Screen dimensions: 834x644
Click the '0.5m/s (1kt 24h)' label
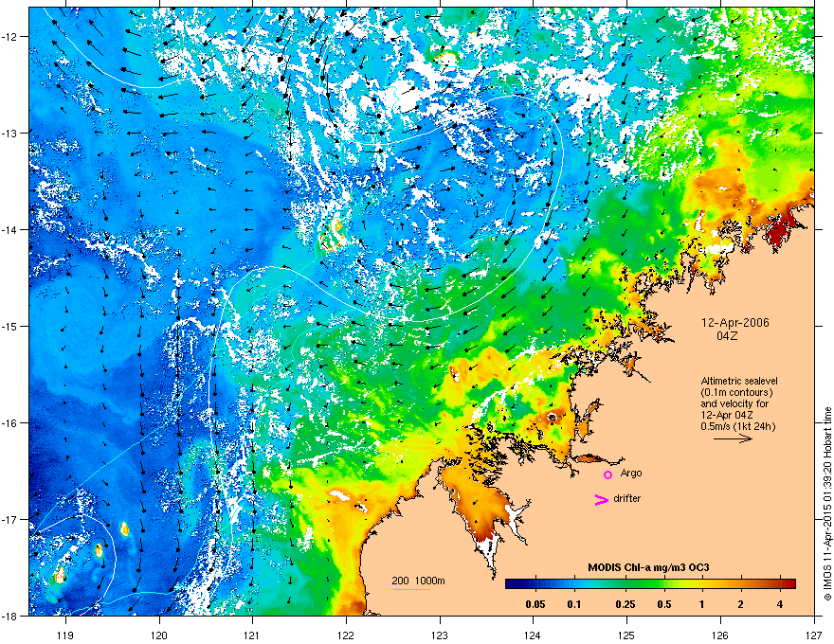point(737,426)
